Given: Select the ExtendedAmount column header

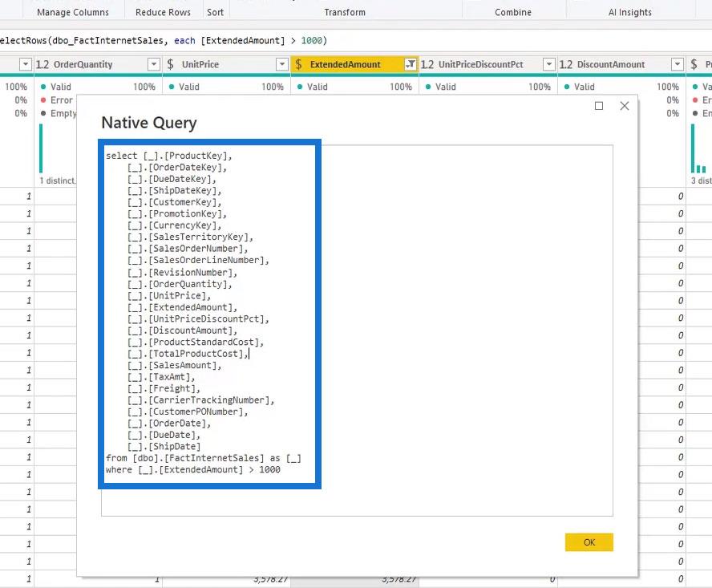Looking at the screenshot, I should tap(345, 64).
